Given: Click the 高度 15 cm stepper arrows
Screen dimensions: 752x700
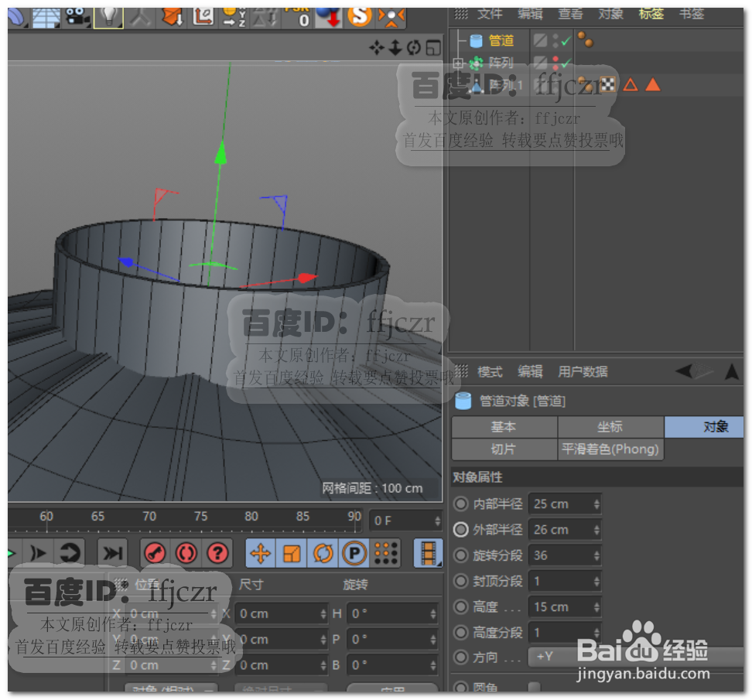Looking at the screenshot, I should 596,607.
